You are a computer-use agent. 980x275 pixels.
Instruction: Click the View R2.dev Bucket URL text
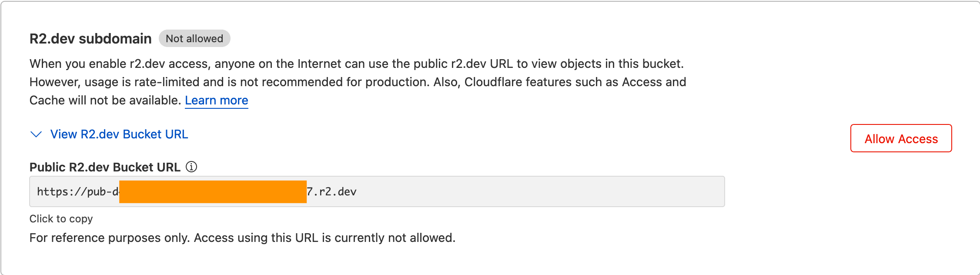click(x=119, y=134)
